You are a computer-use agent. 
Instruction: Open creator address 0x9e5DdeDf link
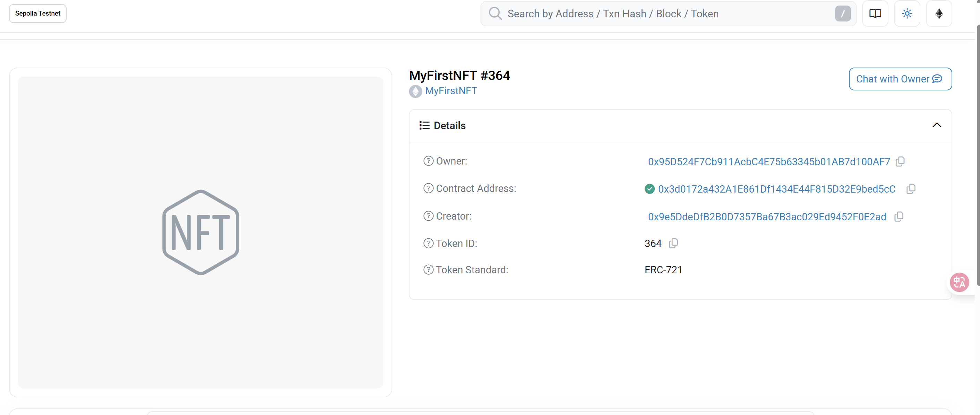[767, 217]
